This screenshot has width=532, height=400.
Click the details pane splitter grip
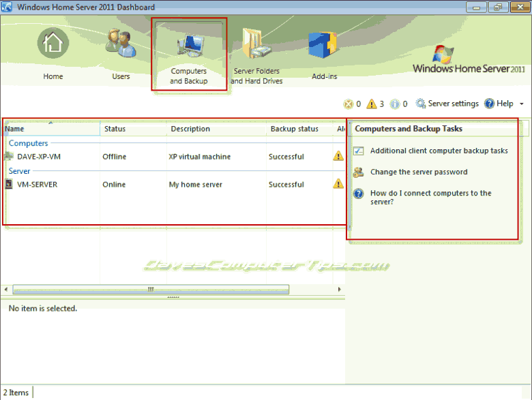click(173, 297)
